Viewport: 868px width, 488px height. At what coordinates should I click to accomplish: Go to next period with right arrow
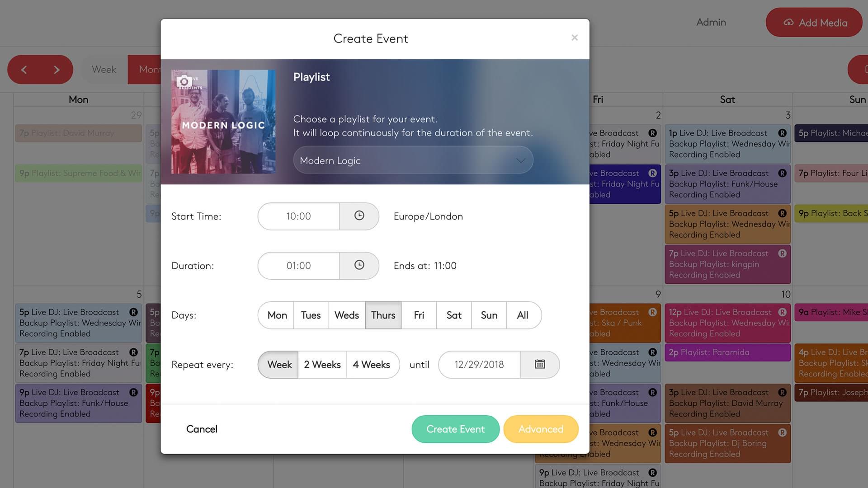57,70
